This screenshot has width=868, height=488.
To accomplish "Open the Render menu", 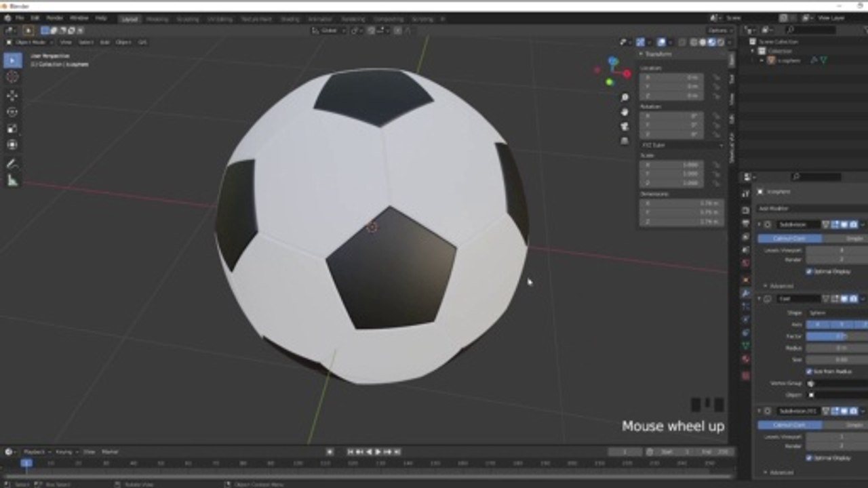I will [x=55, y=18].
